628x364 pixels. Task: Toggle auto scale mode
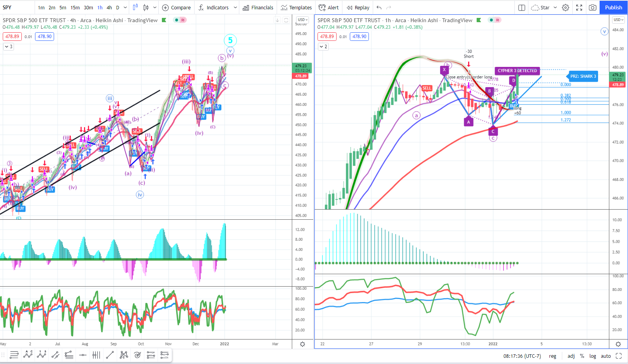coord(606,356)
